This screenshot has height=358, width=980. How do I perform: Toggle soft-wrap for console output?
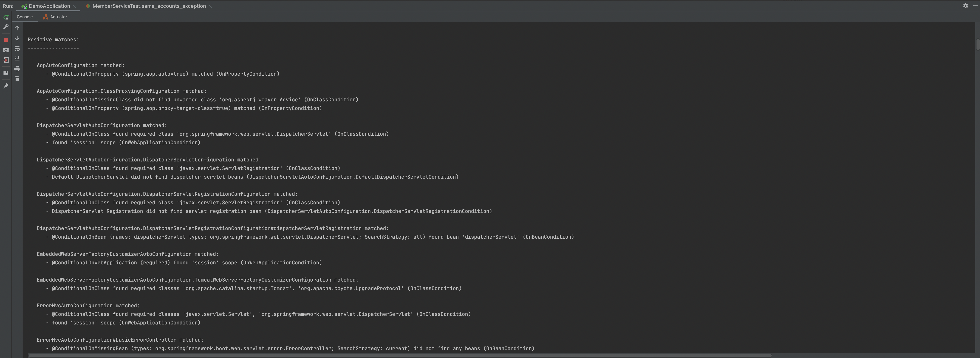17,48
